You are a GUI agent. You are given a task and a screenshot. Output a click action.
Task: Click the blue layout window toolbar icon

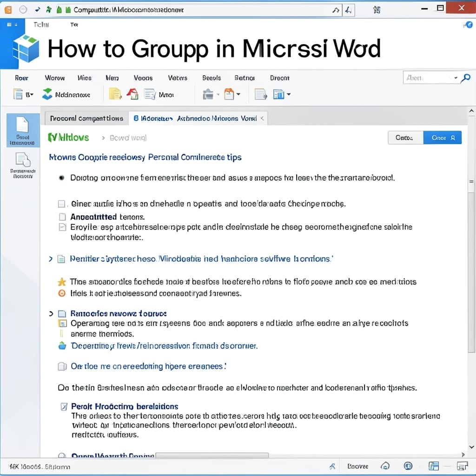click(x=279, y=94)
